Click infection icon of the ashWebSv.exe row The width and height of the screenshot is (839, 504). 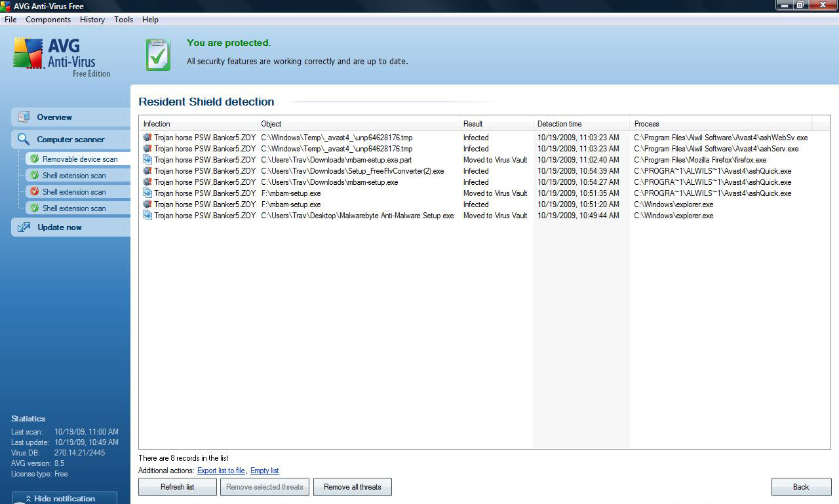[x=147, y=138]
